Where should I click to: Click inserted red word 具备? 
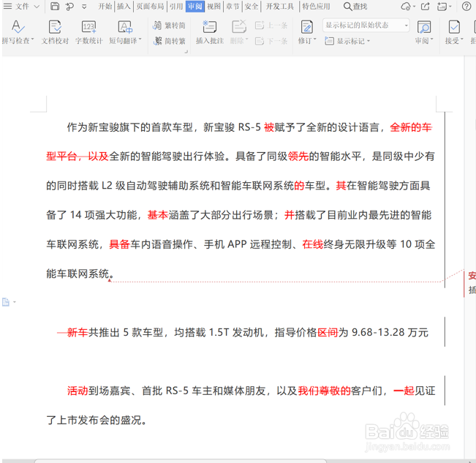click(120, 244)
